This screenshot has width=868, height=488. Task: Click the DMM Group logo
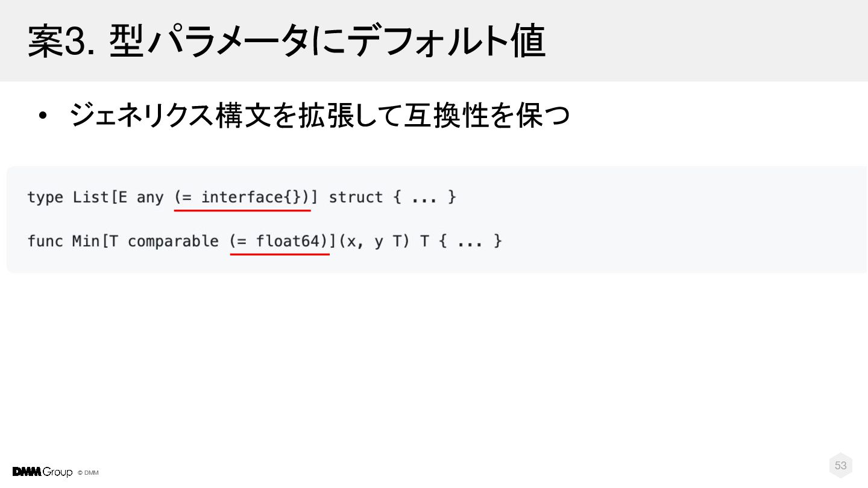(42, 472)
